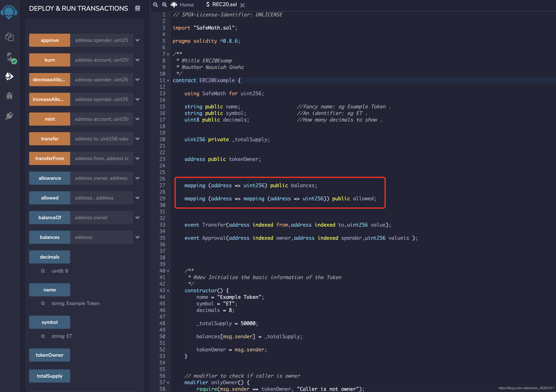Click the balances call button
The height and width of the screenshot is (392, 556).
(50, 237)
